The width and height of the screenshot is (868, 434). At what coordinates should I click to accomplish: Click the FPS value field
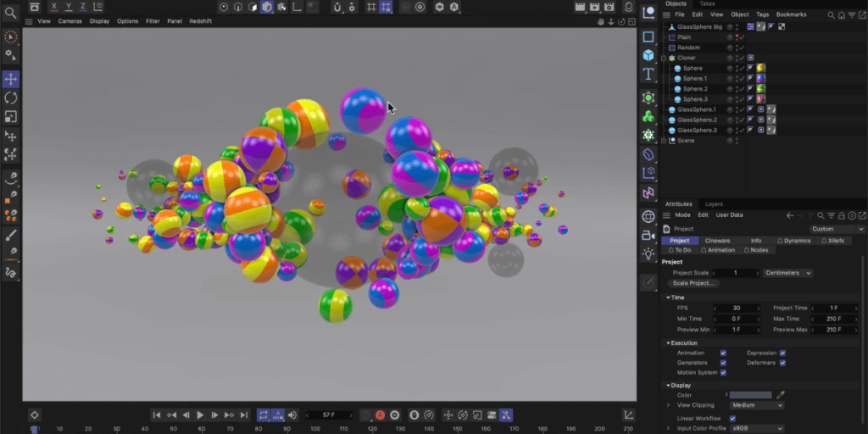click(x=737, y=308)
